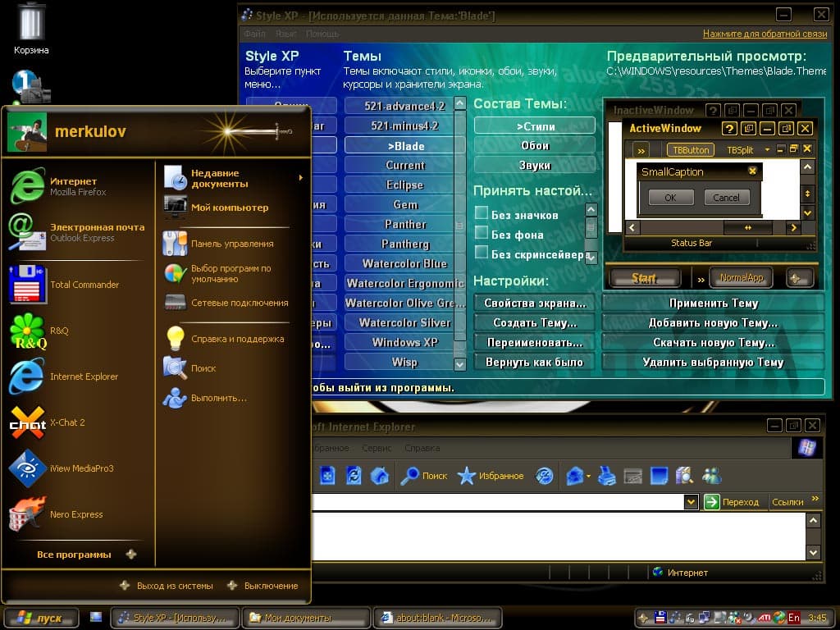Click Вернуть как было button
The width and height of the screenshot is (840, 630).
tap(535, 362)
